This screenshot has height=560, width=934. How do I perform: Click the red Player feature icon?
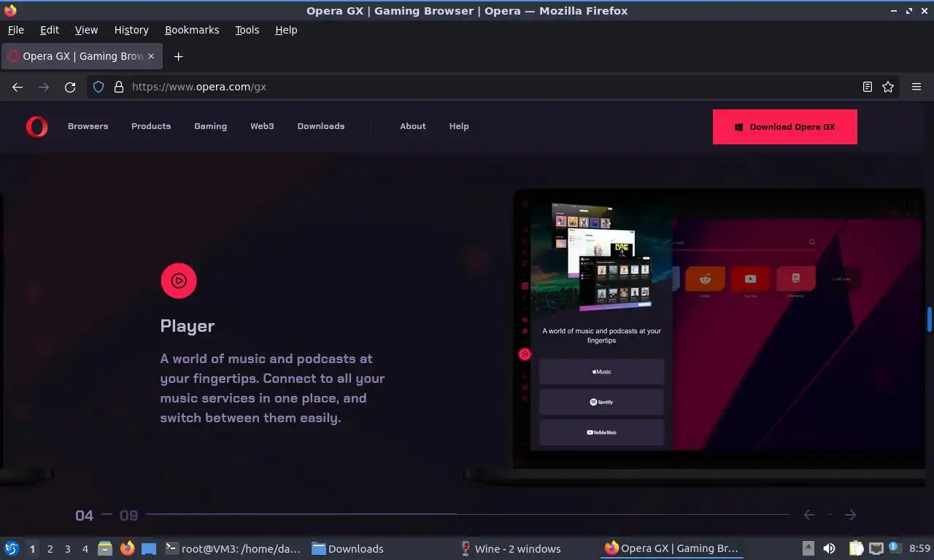(x=179, y=281)
